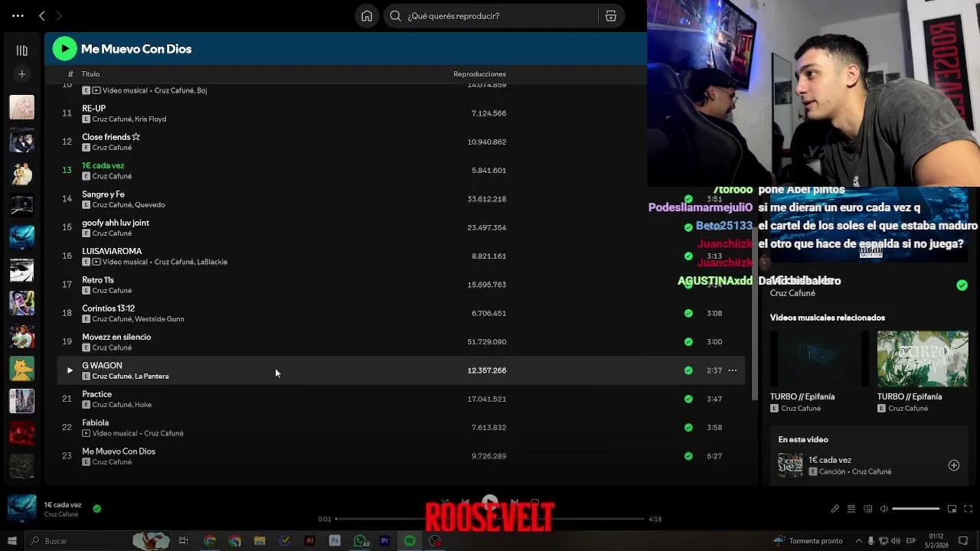Toggle the saved checkmark on G WAGON
980x551 pixels.
[x=688, y=370]
